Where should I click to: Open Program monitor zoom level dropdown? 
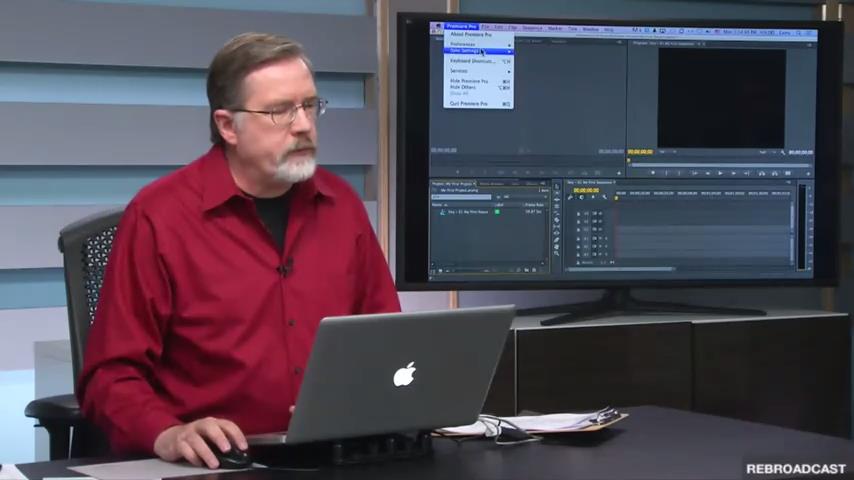pos(666,152)
